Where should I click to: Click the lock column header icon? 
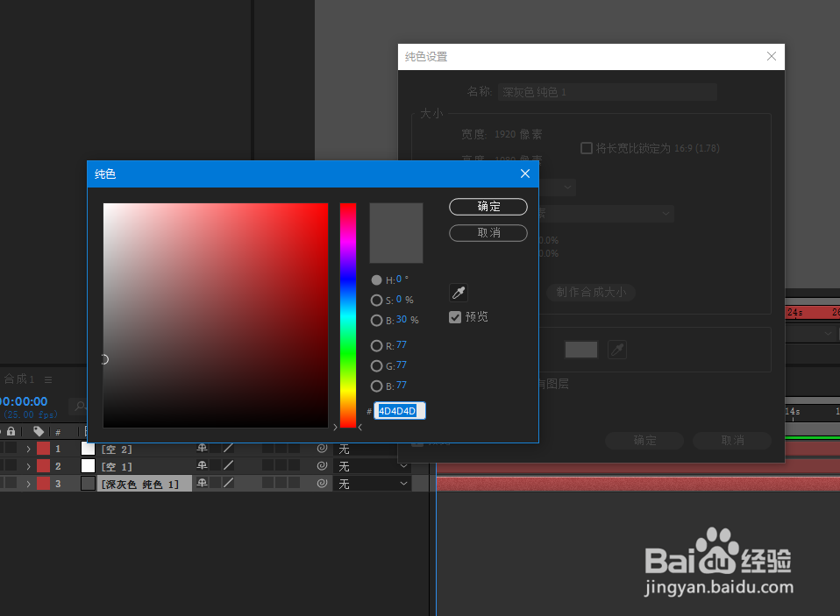(x=11, y=431)
